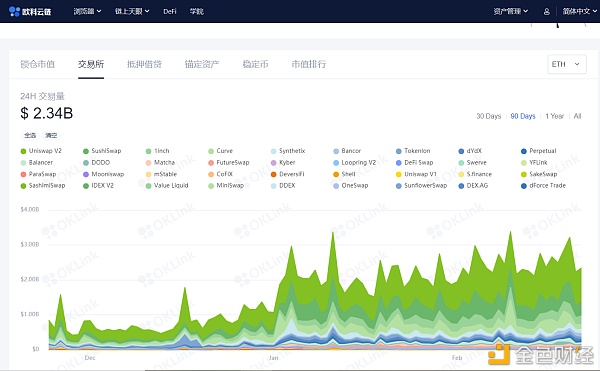Toggle the Tokenlon legend series
The width and height of the screenshot is (600, 371).
coord(413,151)
